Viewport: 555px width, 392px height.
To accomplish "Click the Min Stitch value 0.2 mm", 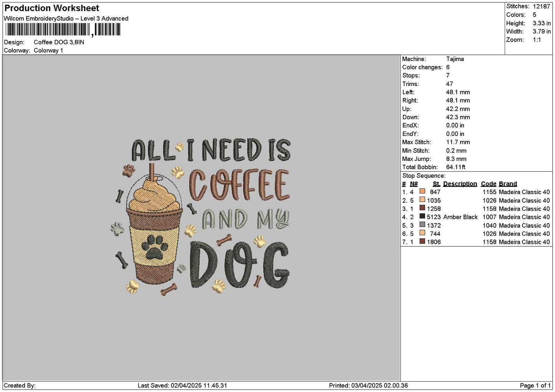I will [x=456, y=151].
